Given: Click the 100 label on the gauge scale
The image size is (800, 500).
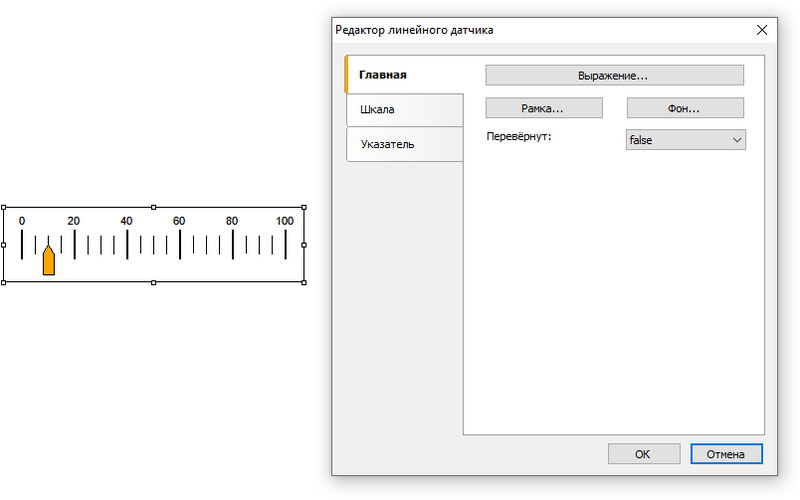Looking at the screenshot, I should pyautogui.click(x=285, y=221).
